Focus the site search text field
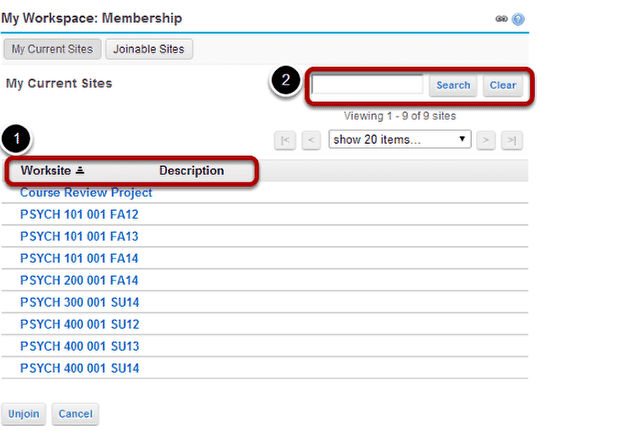640x433 pixels. [367, 85]
